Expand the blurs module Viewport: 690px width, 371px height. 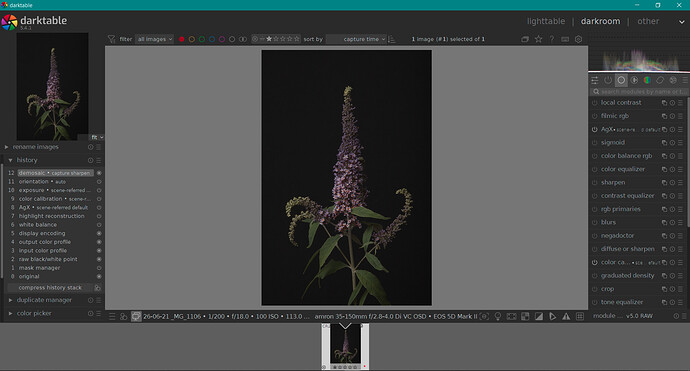point(609,222)
